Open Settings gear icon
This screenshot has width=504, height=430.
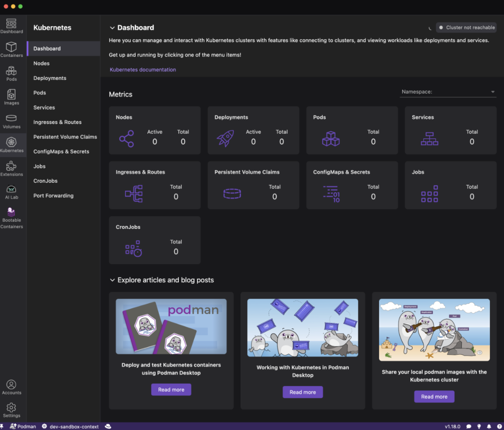[11, 410]
